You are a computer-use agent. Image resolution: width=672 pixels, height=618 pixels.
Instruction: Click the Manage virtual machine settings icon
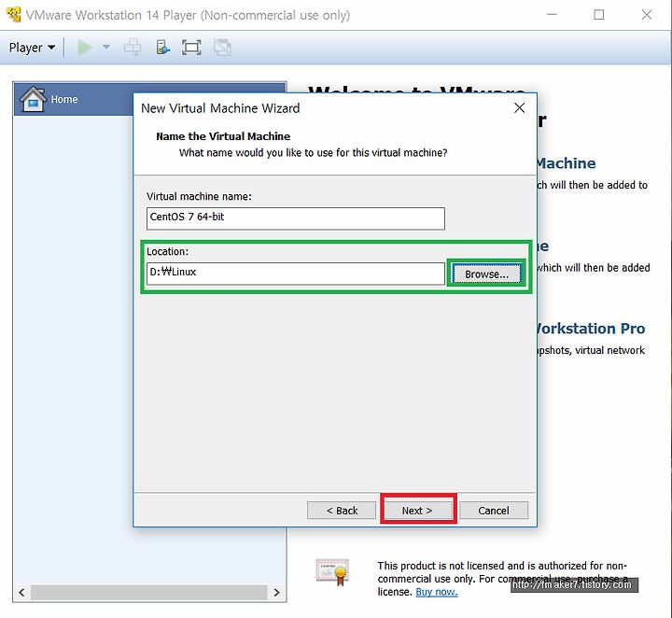click(162, 47)
